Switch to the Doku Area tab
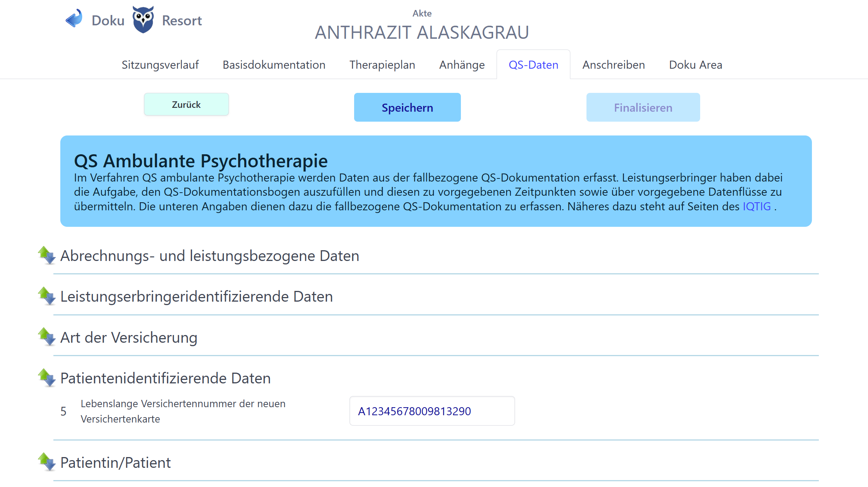Screen dimensions: 868x487 coord(695,64)
